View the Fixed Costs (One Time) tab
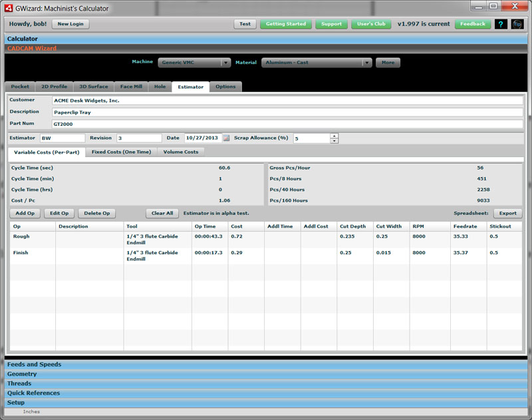 (x=120, y=151)
